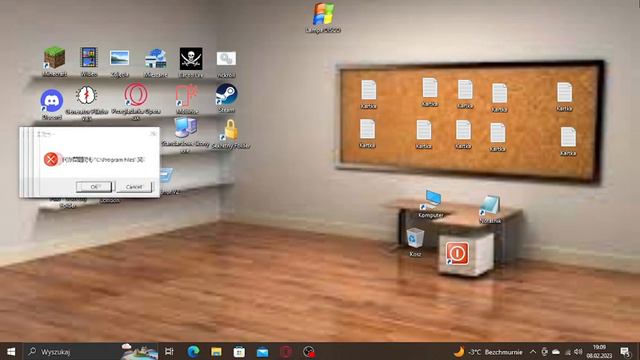Screen dimensions: 640x360
Task: Open the blue computer workstation icon on the shelf
Action: pos(185,127)
